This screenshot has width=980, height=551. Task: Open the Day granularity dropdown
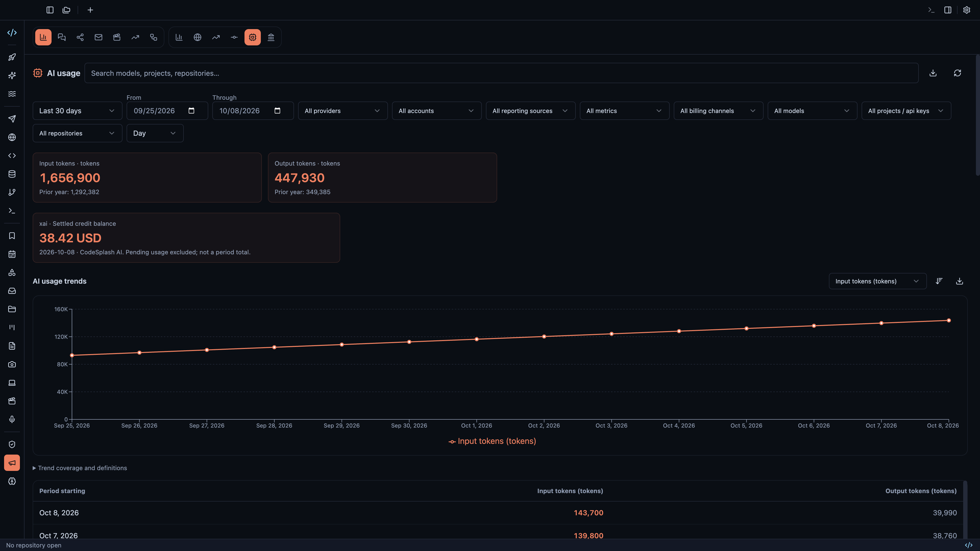click(155, 133)
